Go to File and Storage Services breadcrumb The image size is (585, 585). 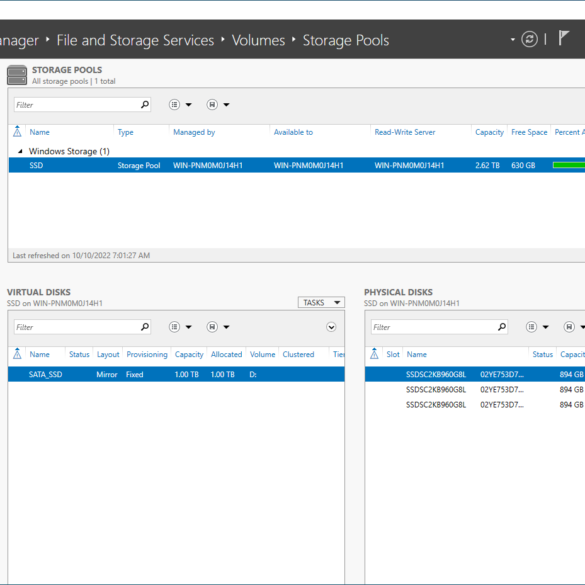(x=135, y=40)
